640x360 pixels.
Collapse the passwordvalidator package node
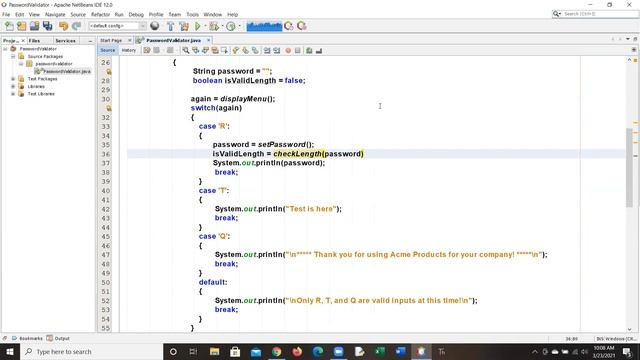(x=21, y=64)
